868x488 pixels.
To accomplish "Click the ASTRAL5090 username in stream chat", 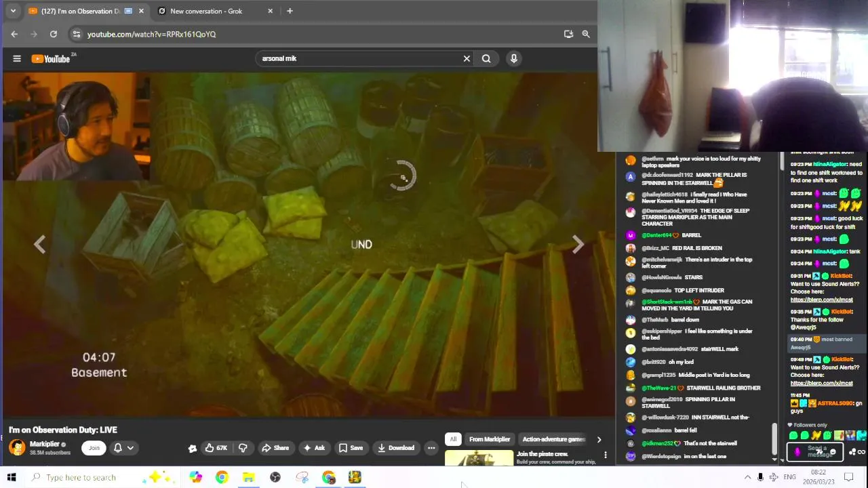I will (834, 403).
